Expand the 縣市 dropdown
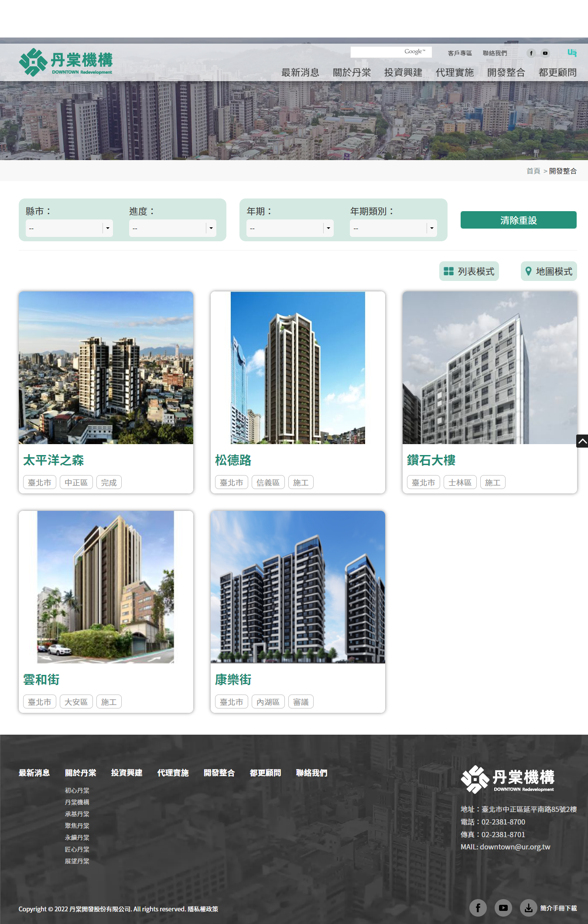 69,228
